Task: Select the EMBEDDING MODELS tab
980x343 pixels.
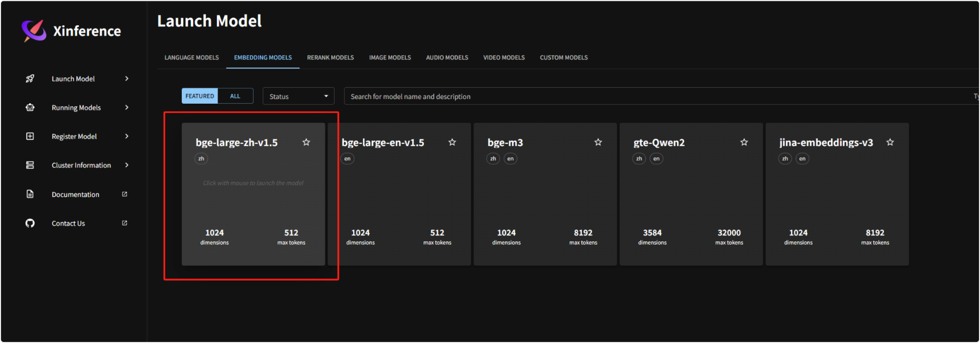Action: [263, 58]
